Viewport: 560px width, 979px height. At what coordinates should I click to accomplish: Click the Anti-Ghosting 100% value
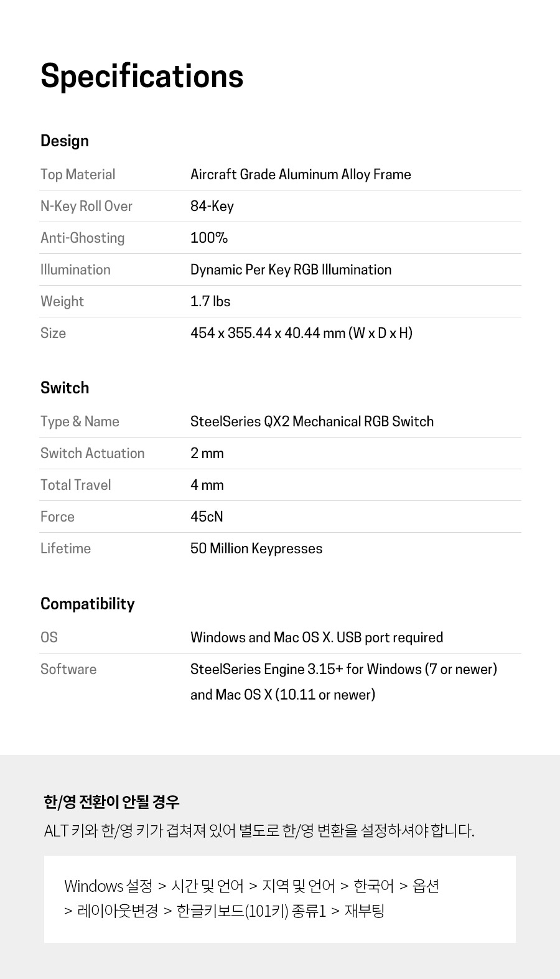pos(209,238)
